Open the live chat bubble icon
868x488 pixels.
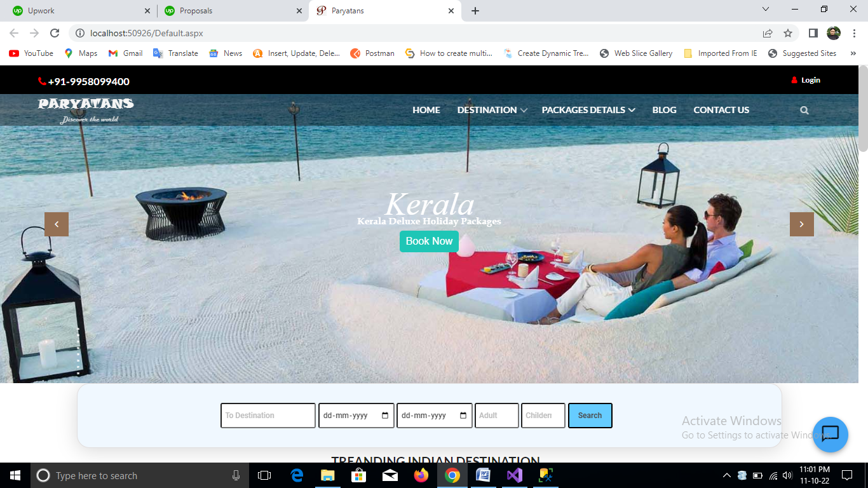[x=830, y=434]
